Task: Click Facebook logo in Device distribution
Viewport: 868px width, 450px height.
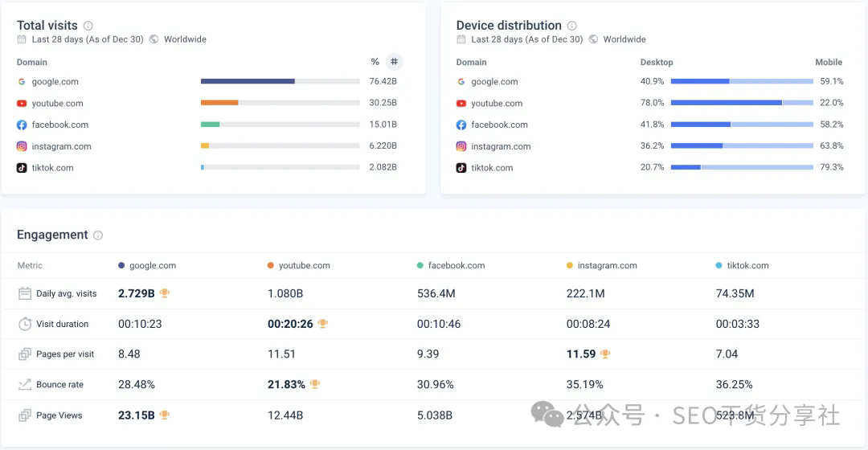Action: (x=461, y=125)
